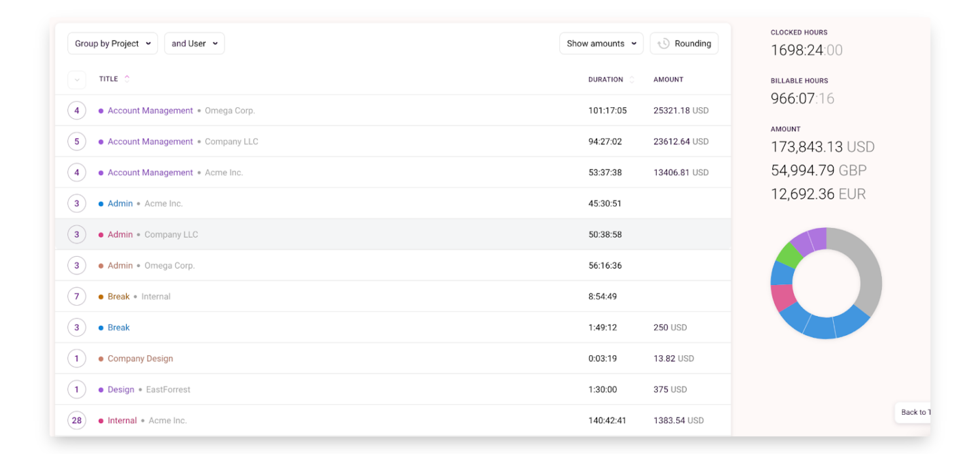This screenshot has width=980, height=454.
Task: Click the count badge 28 on Internal row
Action: tap(76, 420)
